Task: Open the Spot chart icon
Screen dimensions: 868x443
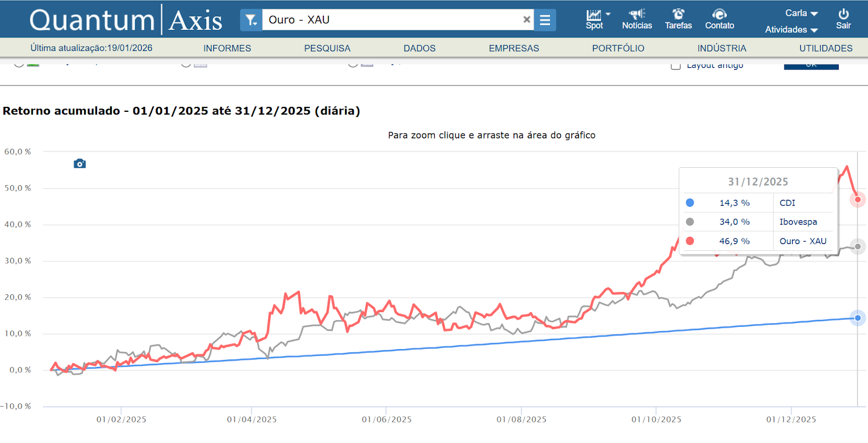Action: 593,15
